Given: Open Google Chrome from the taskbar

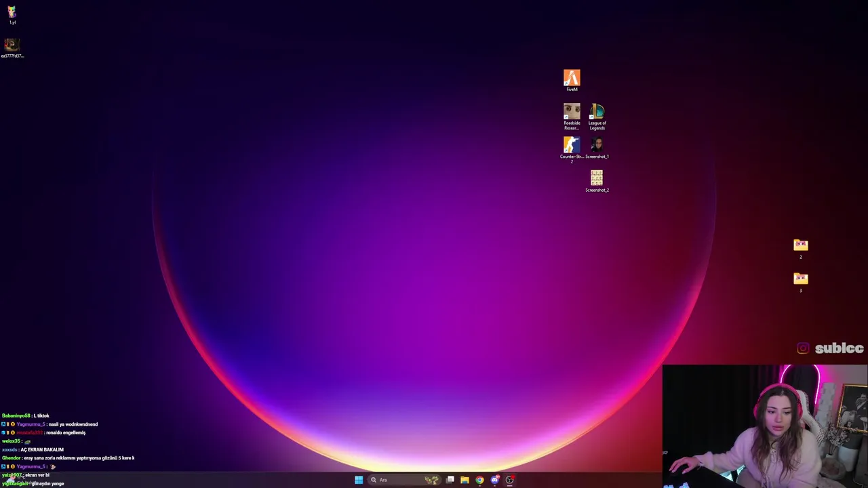Looking at the screenshot, I should click(479, 480).
